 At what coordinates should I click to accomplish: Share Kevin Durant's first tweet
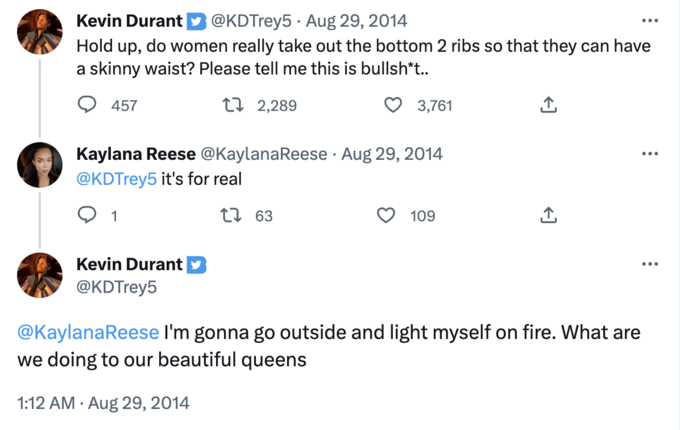pyautogui.click(x=548, y=104)
